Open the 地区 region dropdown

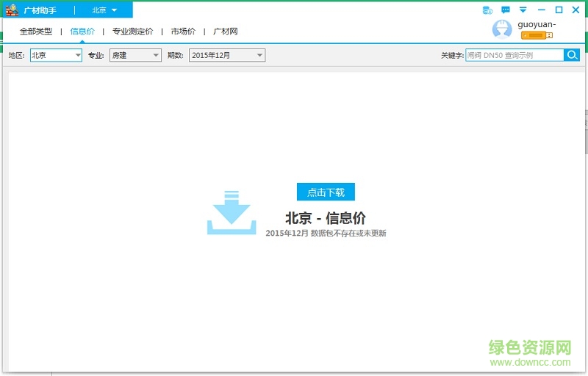(x=56, y=55)
